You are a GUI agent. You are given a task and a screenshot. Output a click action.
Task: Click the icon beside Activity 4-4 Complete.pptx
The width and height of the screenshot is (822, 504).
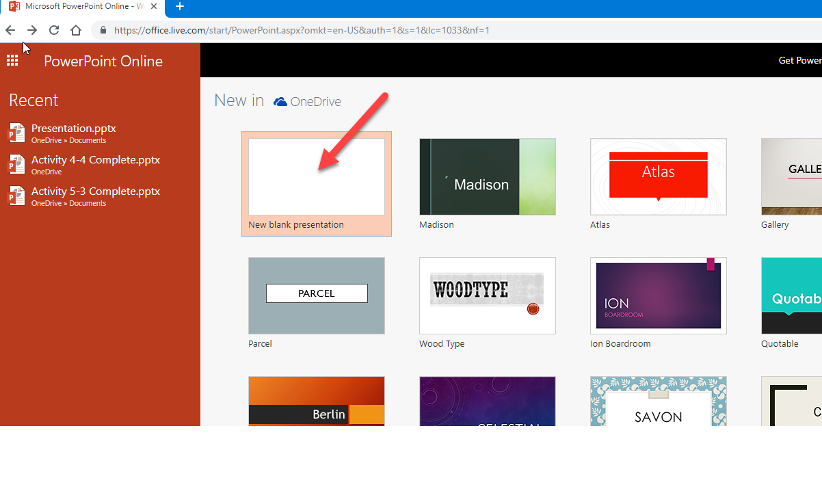[x=16, y=164]
